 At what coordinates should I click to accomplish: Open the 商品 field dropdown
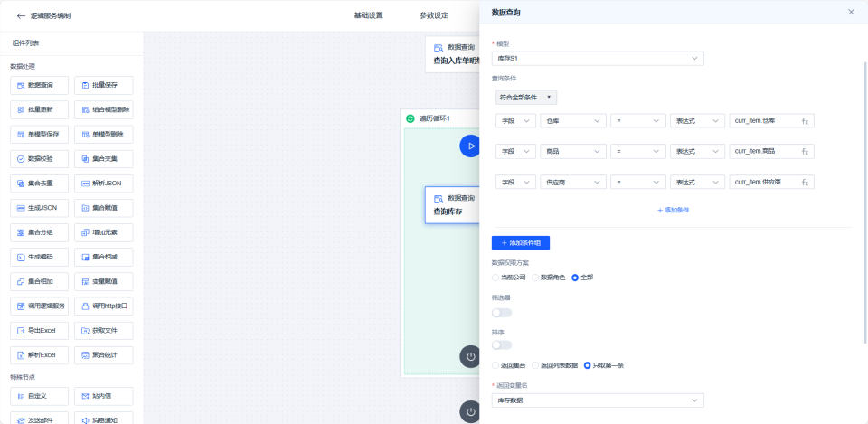[x=573, y=152]
